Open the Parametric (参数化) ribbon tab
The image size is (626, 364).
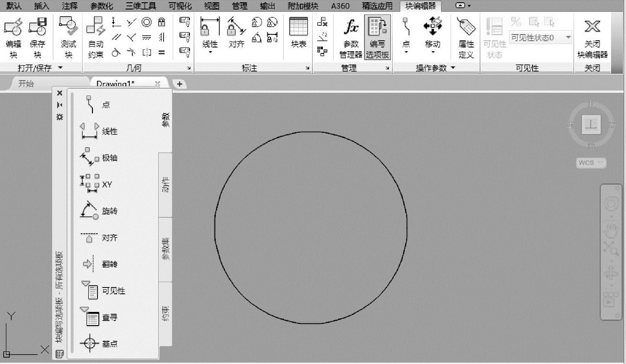(x=102, y=6)
